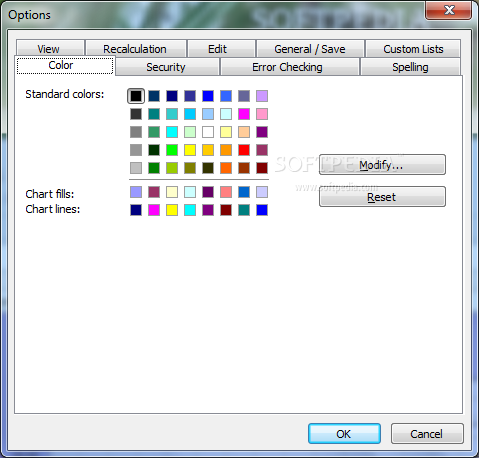Select the lime yellow-green swatch in Standard colors

pos(172,168)
